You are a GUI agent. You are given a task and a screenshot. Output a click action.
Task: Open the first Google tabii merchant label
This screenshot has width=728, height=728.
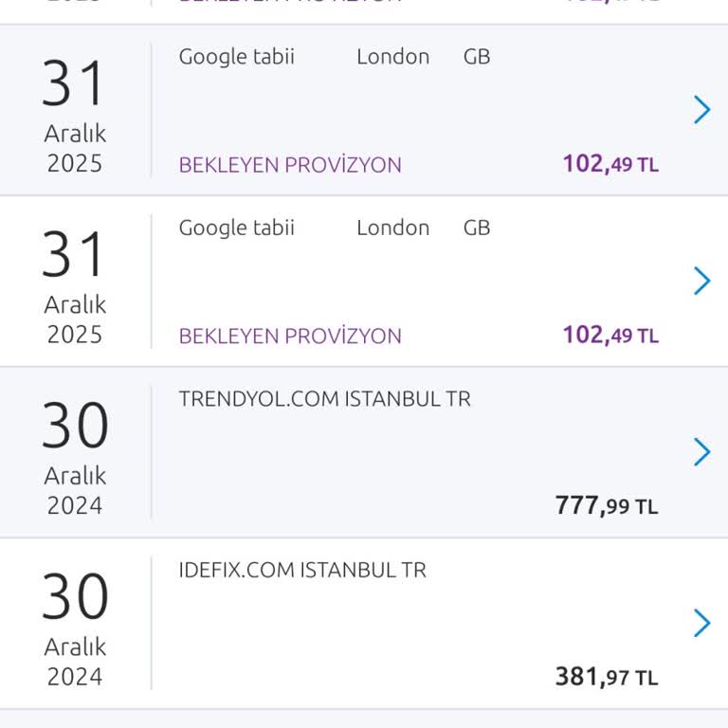click(x=237, y=57)
